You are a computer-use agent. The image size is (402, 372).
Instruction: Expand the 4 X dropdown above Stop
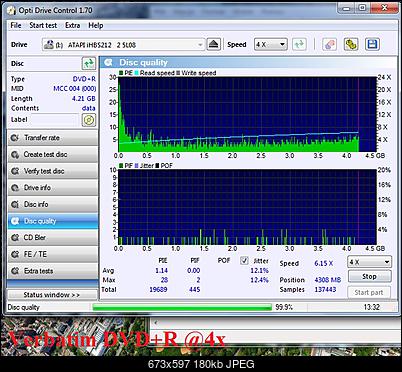(x=369, y=262)
